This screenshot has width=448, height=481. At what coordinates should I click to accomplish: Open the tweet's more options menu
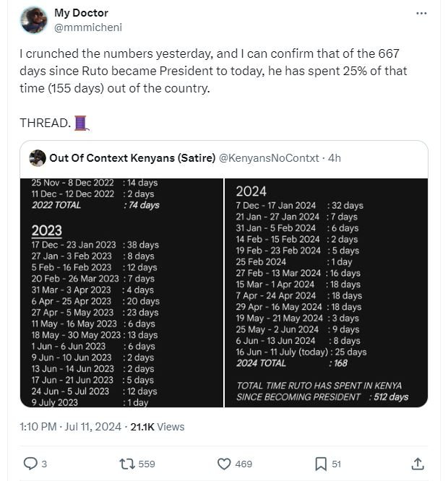pyautogui.click(x=422, y=14)
